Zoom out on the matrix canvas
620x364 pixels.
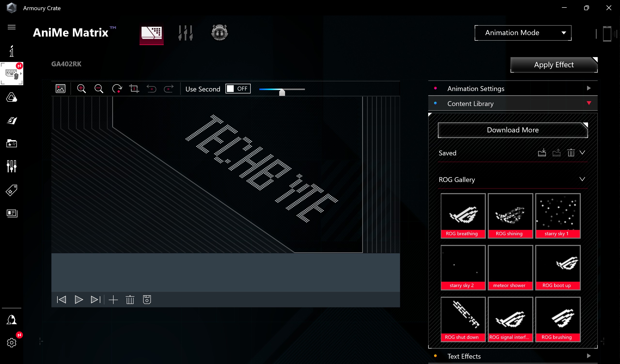[99, 89]
